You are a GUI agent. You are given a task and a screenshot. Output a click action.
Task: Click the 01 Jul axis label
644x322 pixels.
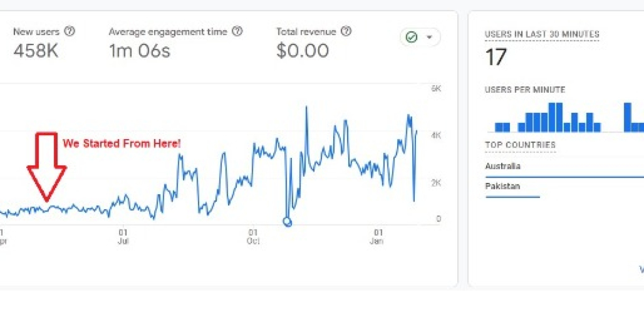pos(122,237)
